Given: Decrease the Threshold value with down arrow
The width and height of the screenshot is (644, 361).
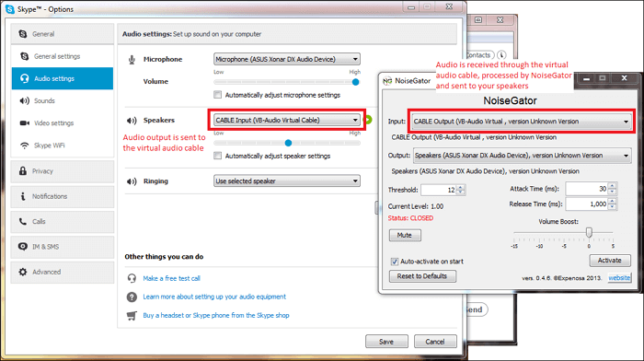Looking at the screenshot, I should pos(460,192).
